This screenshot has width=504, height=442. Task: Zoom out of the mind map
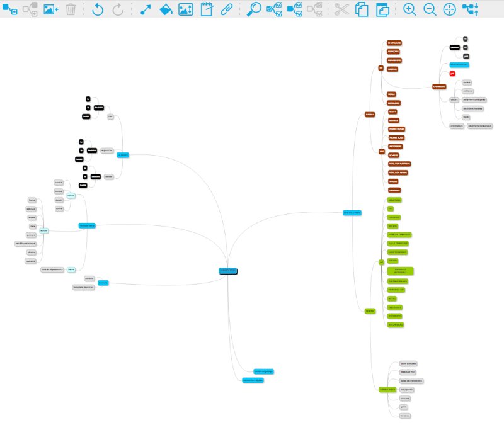(430, 9)
